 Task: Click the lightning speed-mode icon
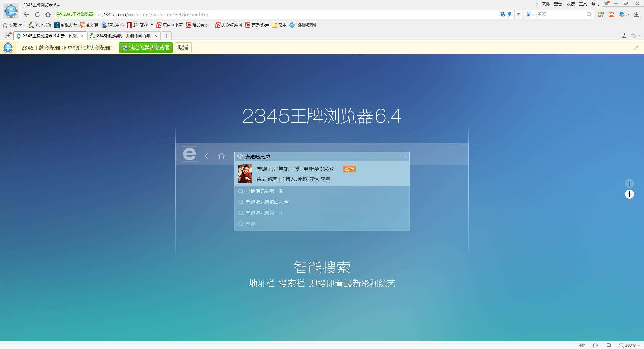[x=509, y=14]
